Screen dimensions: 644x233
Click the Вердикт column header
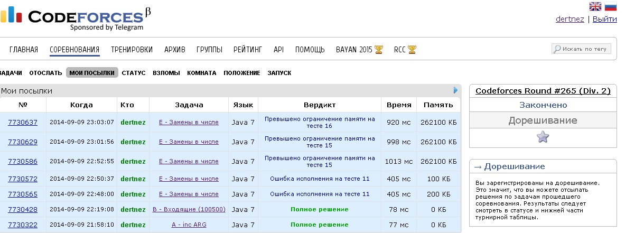click(x=320, y=105)
